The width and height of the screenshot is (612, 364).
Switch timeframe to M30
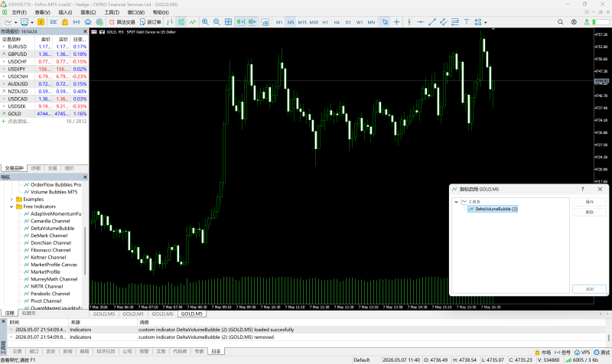314,22
